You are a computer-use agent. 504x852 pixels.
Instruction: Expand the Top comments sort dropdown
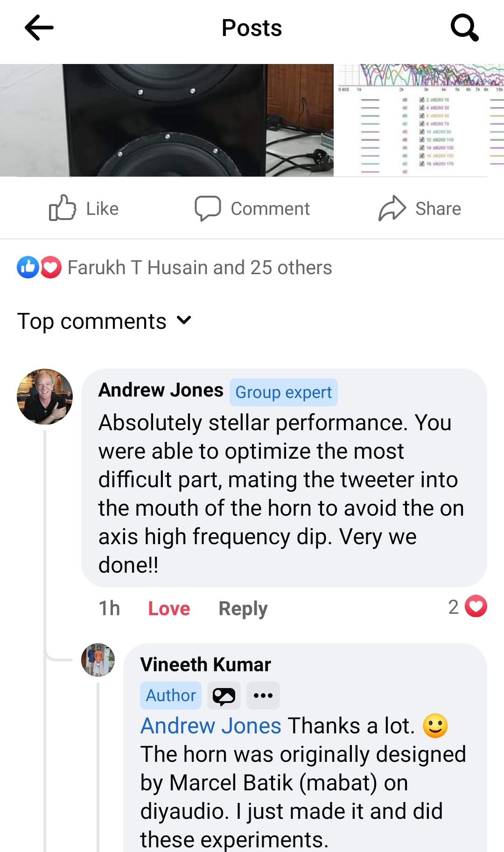(x=105, y=321)
